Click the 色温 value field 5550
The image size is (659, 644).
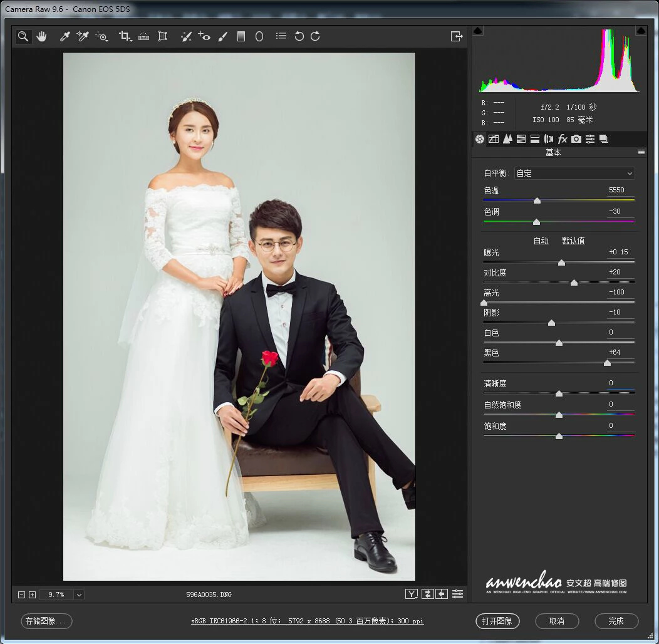pos(621,190)
